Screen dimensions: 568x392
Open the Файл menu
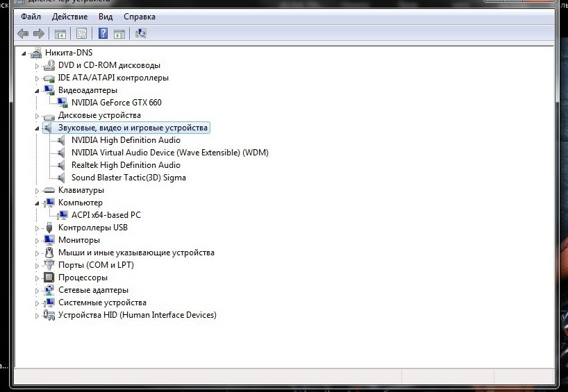(31, 16)
